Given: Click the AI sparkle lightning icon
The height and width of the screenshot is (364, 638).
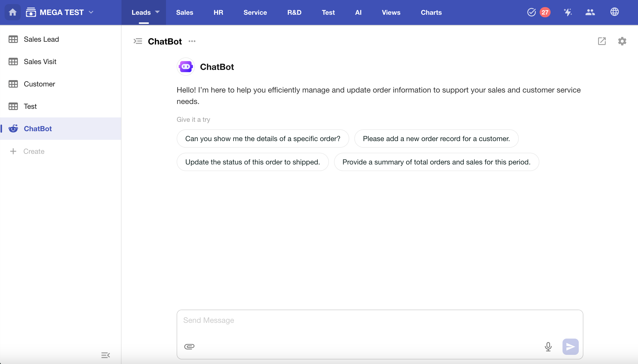Looking at the screenshot, I should (x=568, y=12).
